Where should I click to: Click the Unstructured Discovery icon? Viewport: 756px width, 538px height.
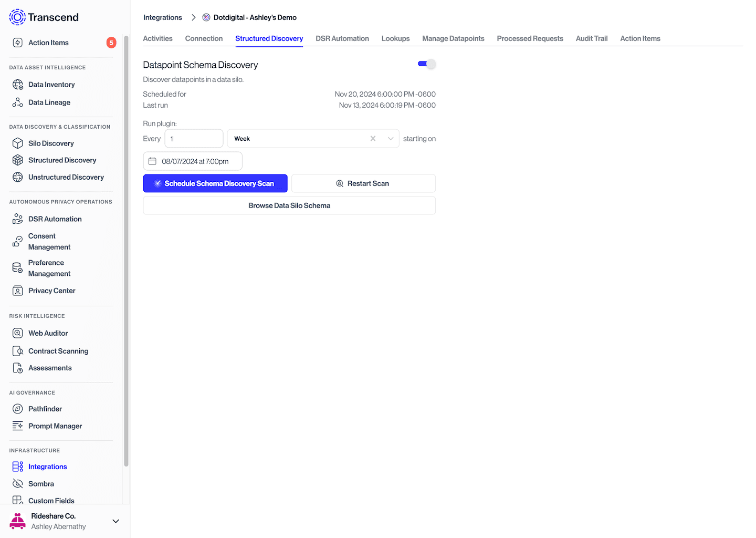(17, 177)
